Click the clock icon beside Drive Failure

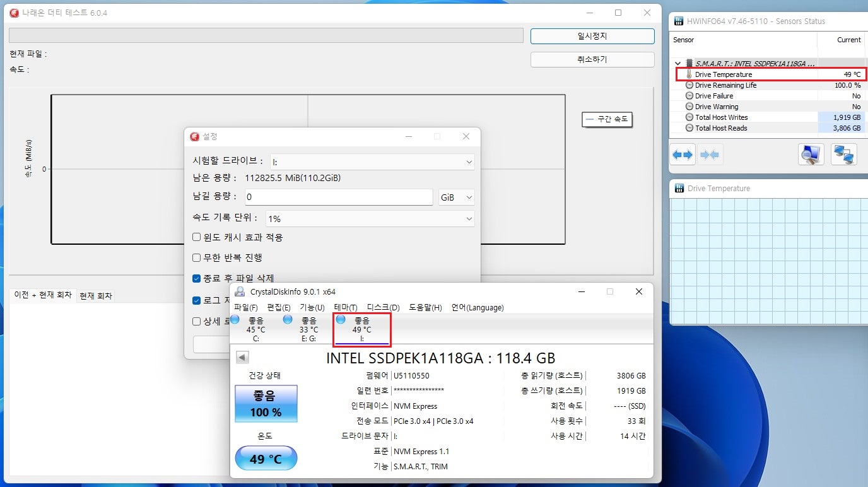689,96
